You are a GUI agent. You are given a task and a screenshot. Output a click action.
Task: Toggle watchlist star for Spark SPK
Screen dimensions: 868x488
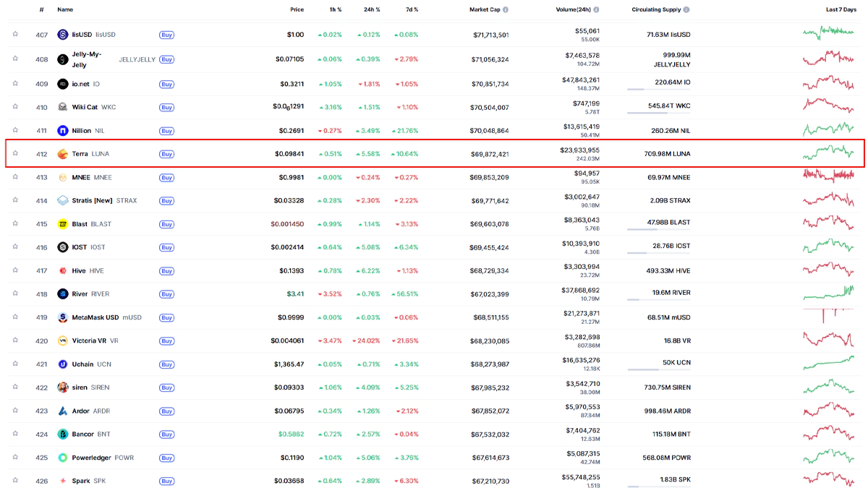[x=14, y=481]
